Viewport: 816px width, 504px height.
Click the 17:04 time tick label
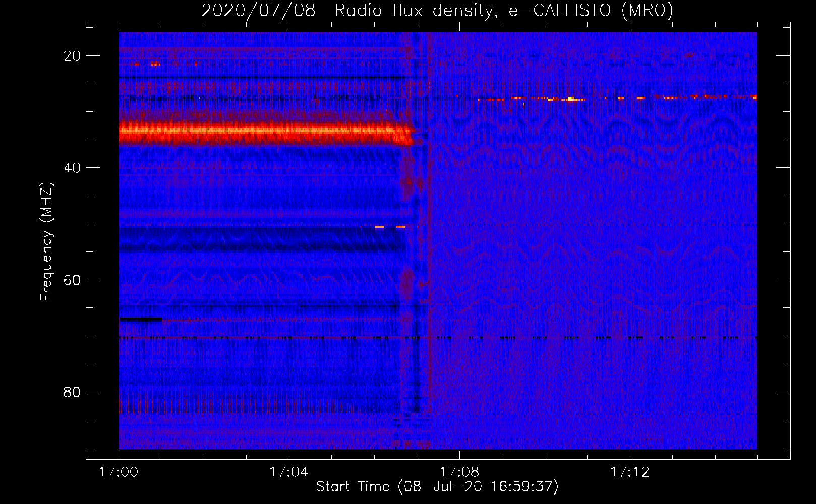coord(289,472)
